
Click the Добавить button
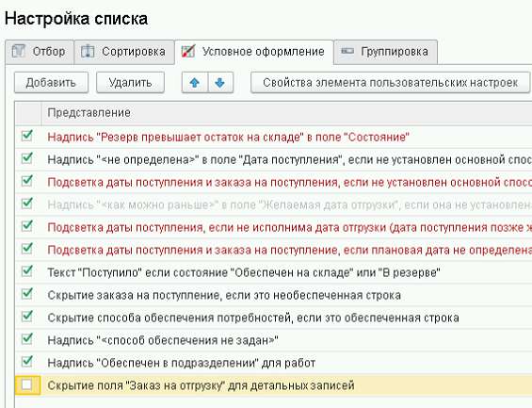pos(51,83)
